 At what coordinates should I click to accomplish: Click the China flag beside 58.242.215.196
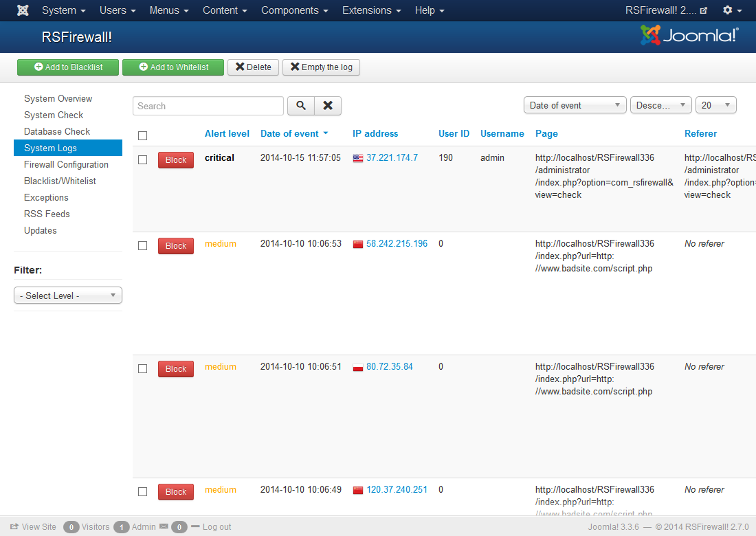coord(358,244)
